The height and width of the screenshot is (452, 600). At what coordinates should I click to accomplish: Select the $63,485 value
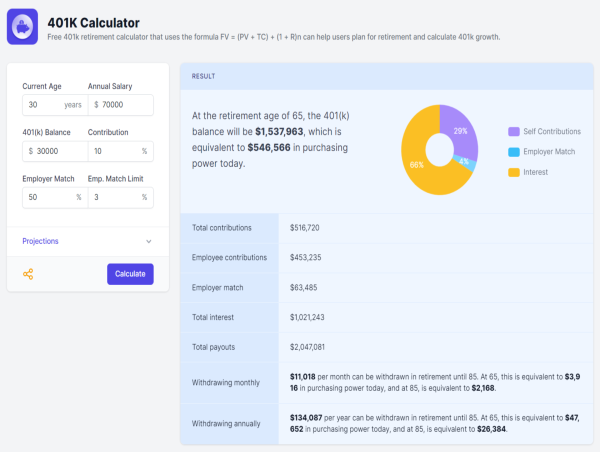(303, 287)
